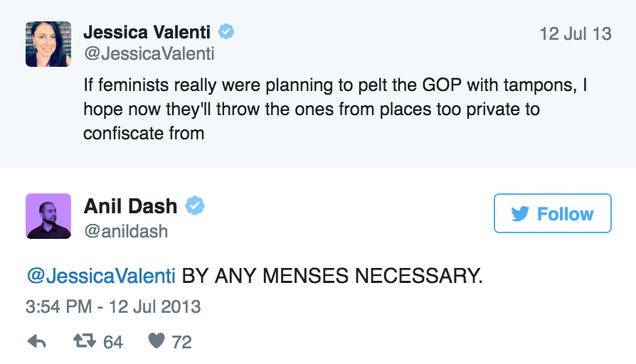
Task: Open the 3:54 PM - 12 Jul 2013 timestamp
Action: 113,307
